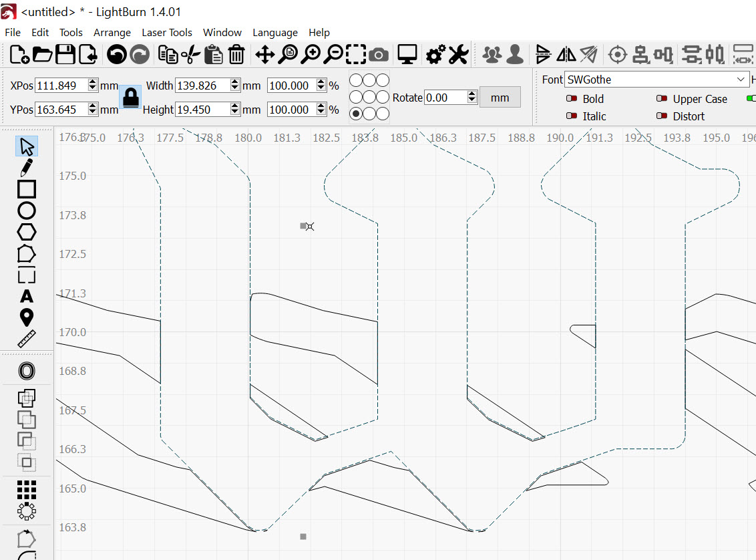Screen dimensions: 756x560
Task: Open the Arrange menu
Action: click(x=112, y=32)
